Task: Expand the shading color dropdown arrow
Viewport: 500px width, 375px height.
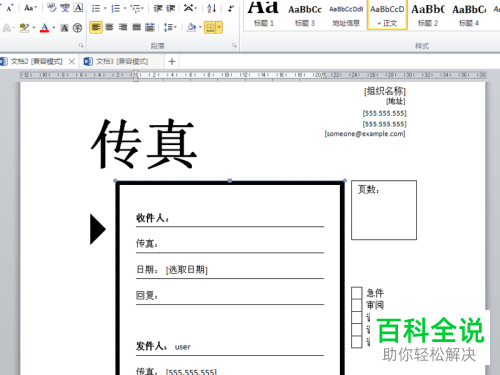Action: click(200, 27)
